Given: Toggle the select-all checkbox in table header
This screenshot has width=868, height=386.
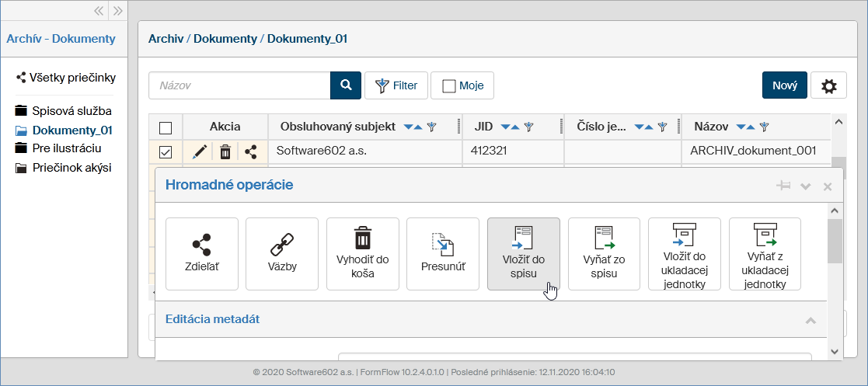Looking at the screenshot, I should (166, 127).
